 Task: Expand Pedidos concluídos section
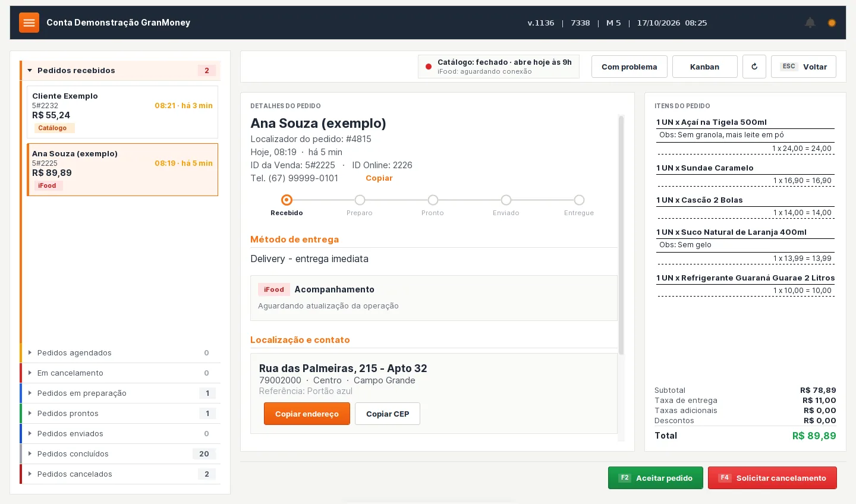click(x=121, y=453)
